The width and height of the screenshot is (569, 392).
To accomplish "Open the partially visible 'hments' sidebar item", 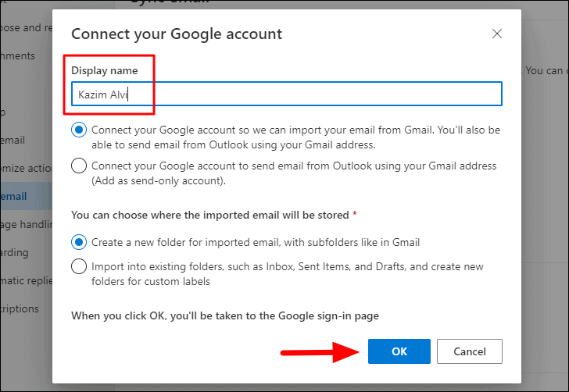I will coord(17,56).
